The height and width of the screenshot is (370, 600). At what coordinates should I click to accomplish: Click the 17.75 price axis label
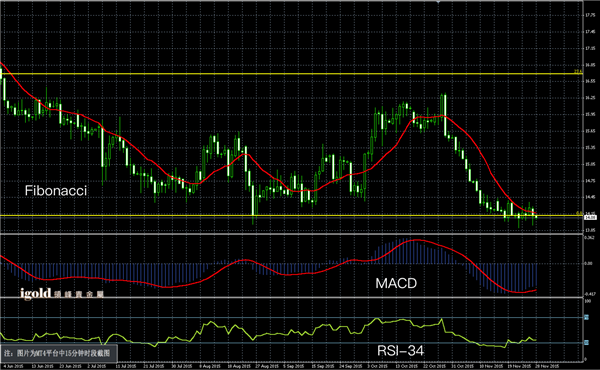tap(590, 15)
